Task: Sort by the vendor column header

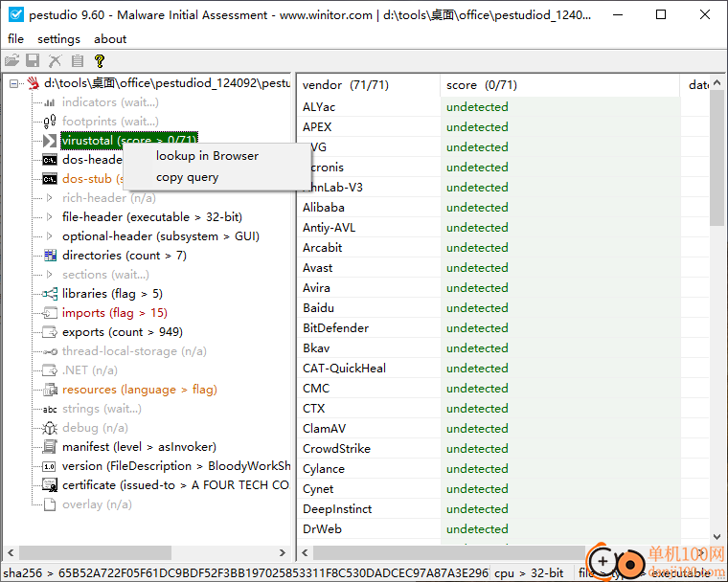Action: (x=368, y=85)
